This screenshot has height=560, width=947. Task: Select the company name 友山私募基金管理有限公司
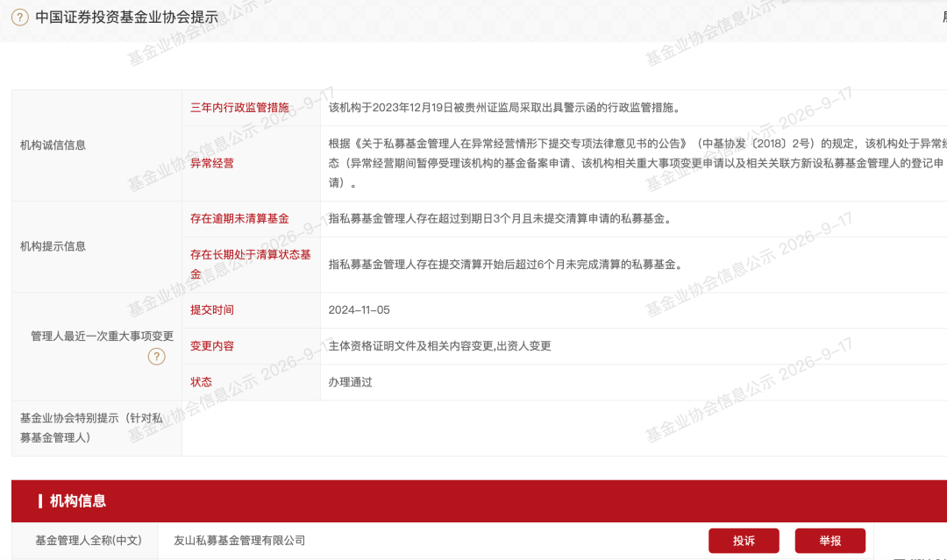(239, 541)
